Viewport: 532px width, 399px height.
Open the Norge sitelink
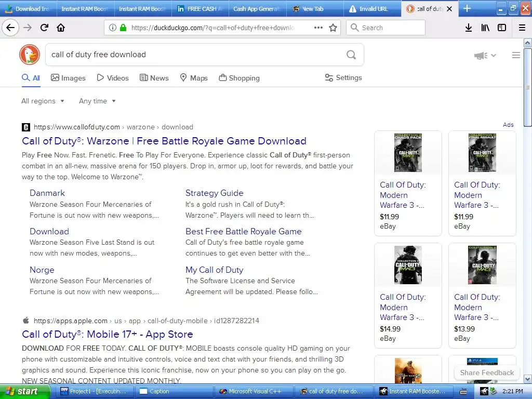point(42,270)
